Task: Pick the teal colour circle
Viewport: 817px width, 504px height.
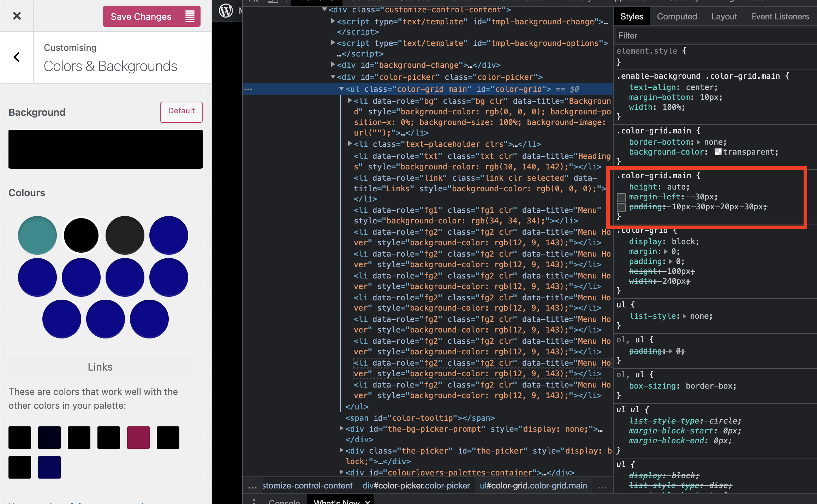Action: tap(37, 235)
